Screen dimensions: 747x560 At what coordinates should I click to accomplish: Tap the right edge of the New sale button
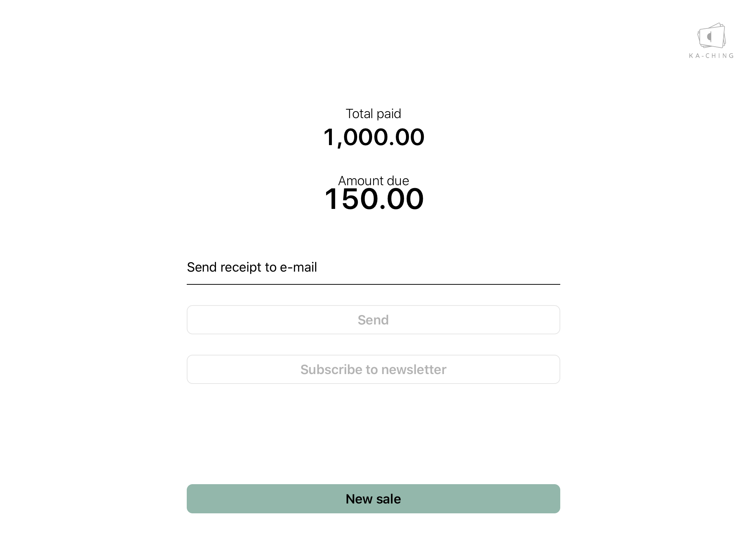(x=553, y=499)
